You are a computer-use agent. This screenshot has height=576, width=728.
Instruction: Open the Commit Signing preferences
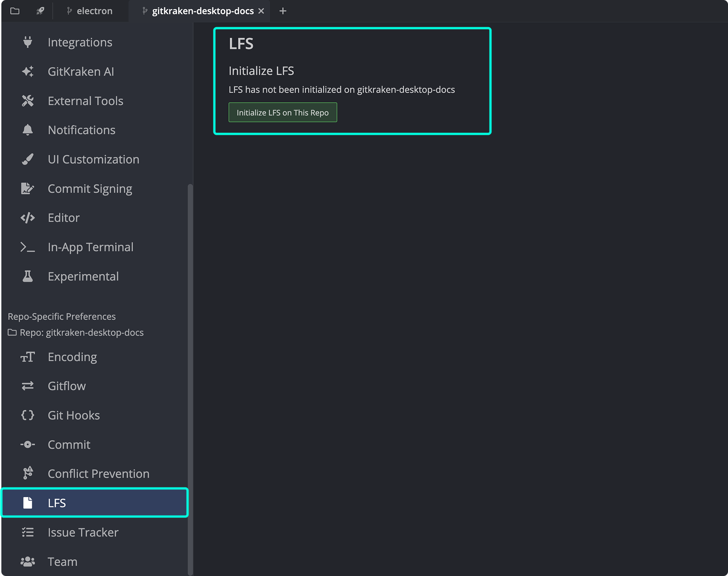tap(89, 188)
